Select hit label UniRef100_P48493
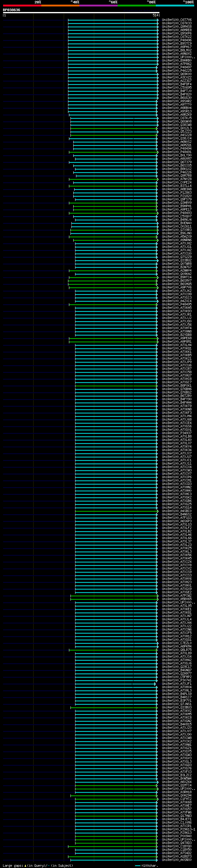197x868 pixels. pyautogui.click(x=177, y=213)
